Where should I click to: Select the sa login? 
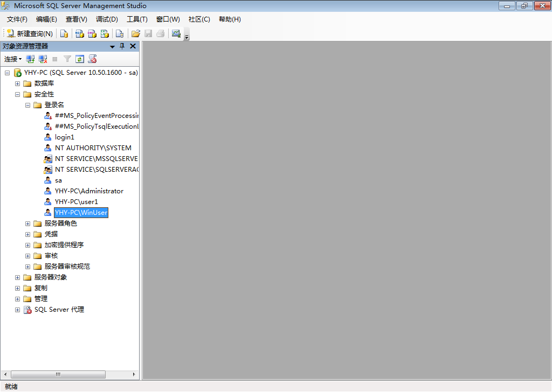click(58, 180)
